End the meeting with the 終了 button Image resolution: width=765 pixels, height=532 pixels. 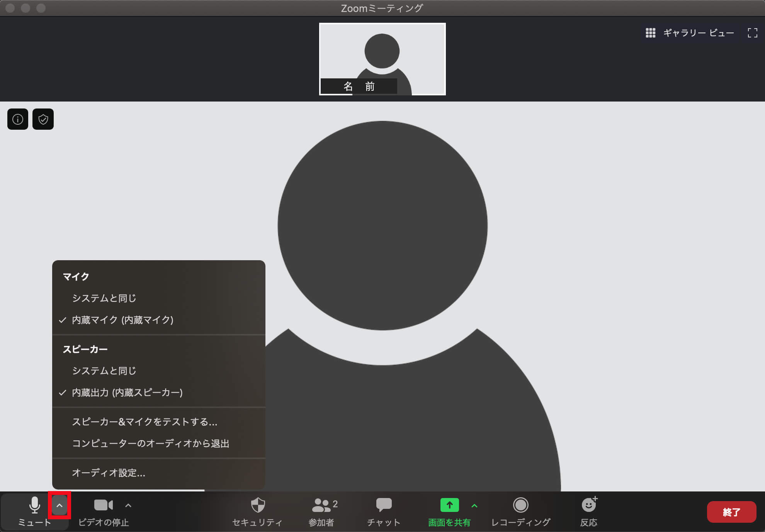[731, 512]
